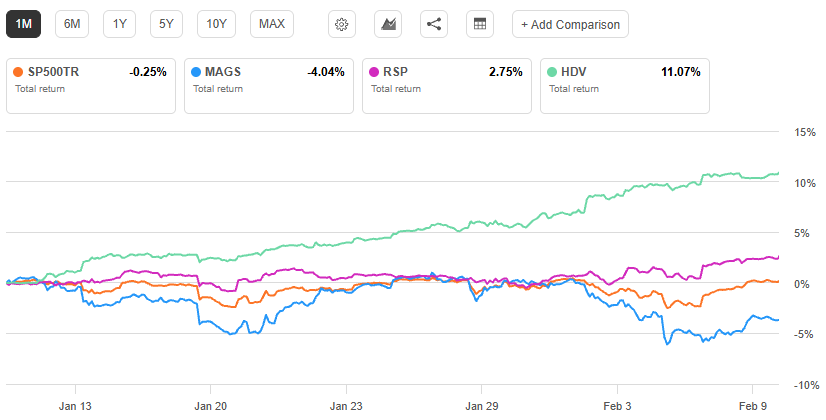
Task: Switch to 1Y time range
Action: (120, 24)
